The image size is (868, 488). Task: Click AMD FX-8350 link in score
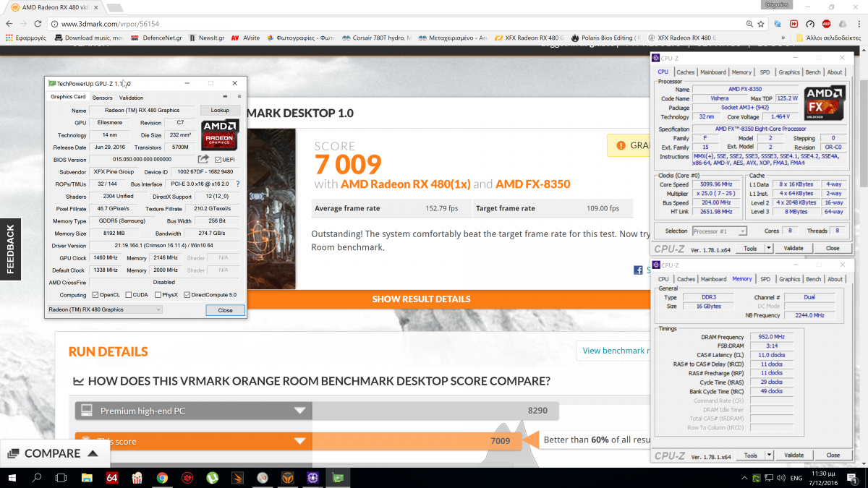click(x=533, y=184)
